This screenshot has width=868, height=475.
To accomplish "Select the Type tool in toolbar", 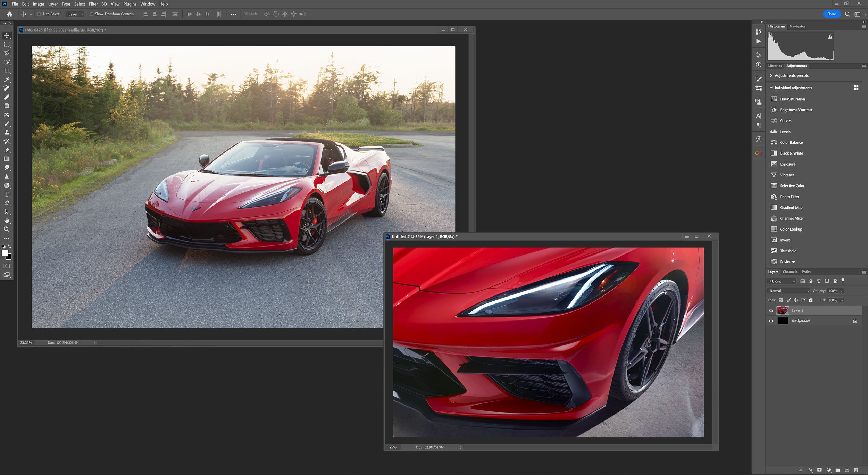I will point(7,194).
